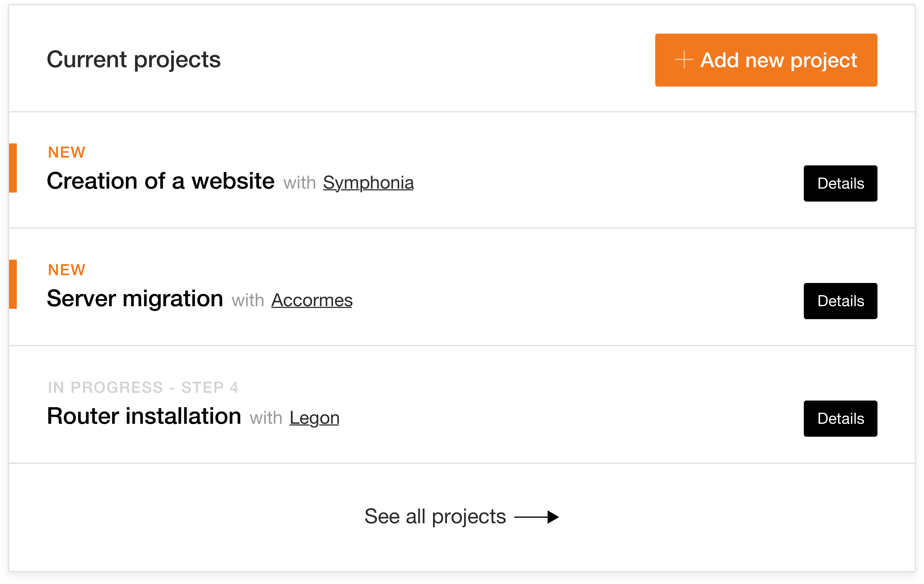Click the word 'with' before Symphonia

pos(300,183)
